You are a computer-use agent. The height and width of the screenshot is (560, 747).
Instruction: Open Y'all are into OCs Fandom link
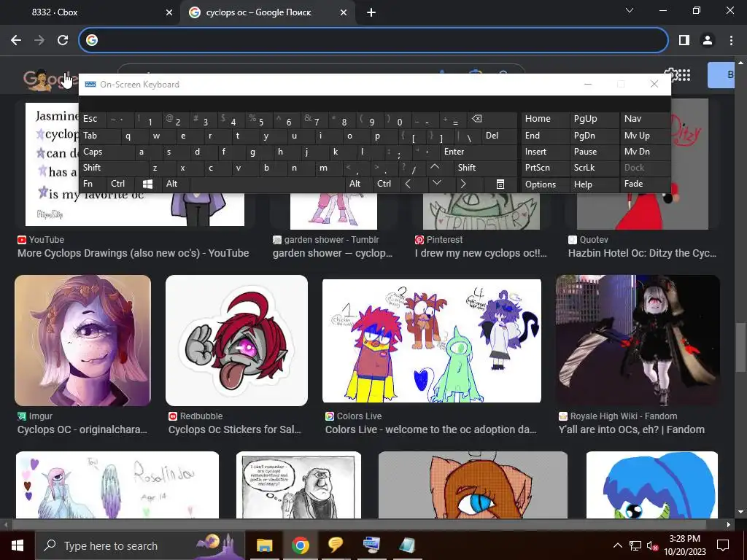tap(632, 429)
